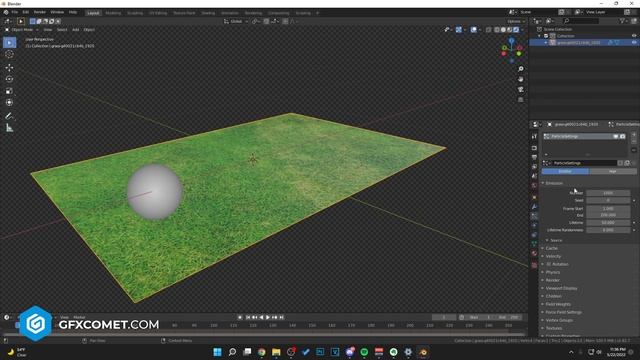This screenshot has height=360, width=640.
Task: Activate the Cursor tool
Action: 9,54
